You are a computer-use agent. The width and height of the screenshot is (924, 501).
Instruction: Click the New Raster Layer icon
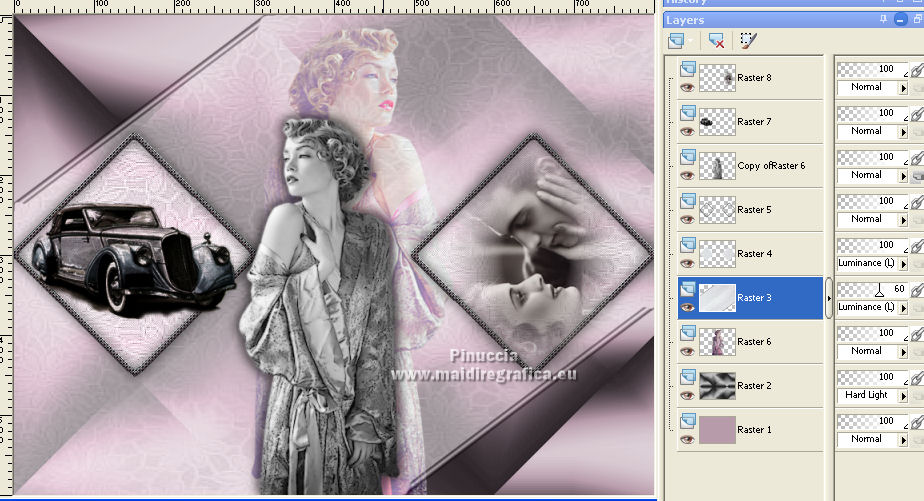pos(676,41)
